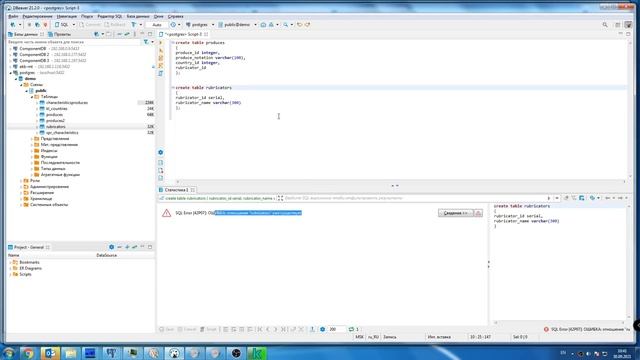Click the red warning icon next to Сведения
Viewport: 640px width, 360px height.
tap(478, 213)
